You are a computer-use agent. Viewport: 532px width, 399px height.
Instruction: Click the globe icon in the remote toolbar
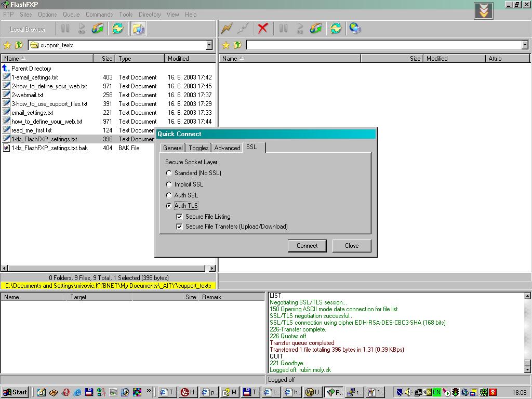[355, 29]
